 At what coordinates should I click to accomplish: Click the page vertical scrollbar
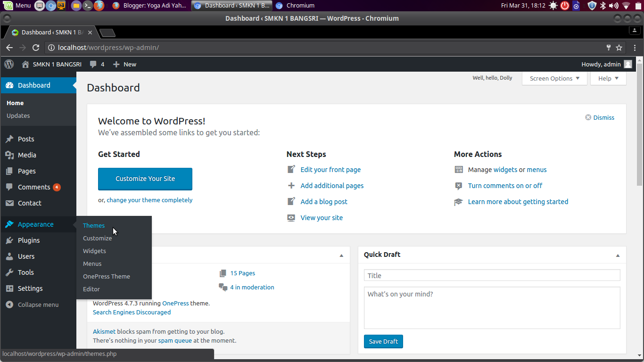tap(639, 124)
